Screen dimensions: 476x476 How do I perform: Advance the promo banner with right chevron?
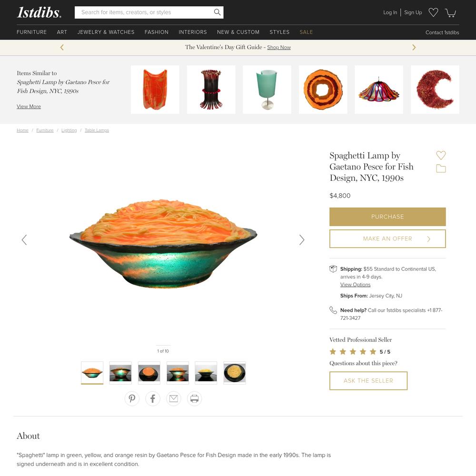414,47
